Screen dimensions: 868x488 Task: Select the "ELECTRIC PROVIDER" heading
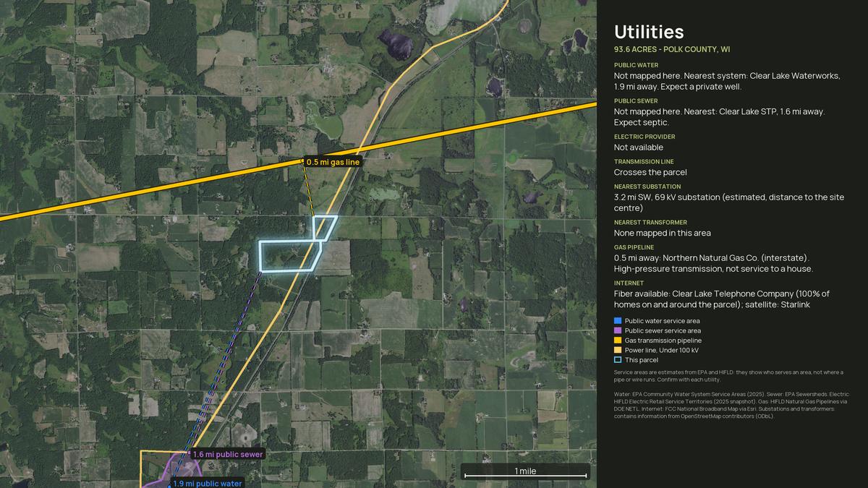coord(644,137)
